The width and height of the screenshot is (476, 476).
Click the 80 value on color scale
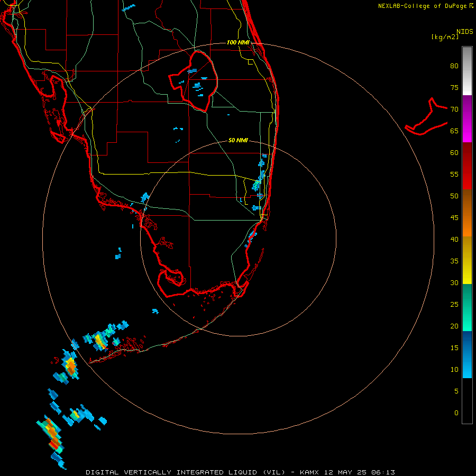tap(454, 66)
